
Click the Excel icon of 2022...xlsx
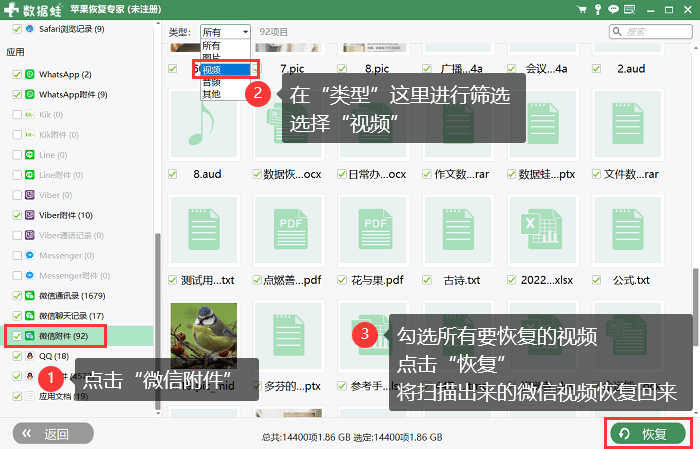click(x=543, y=229)
